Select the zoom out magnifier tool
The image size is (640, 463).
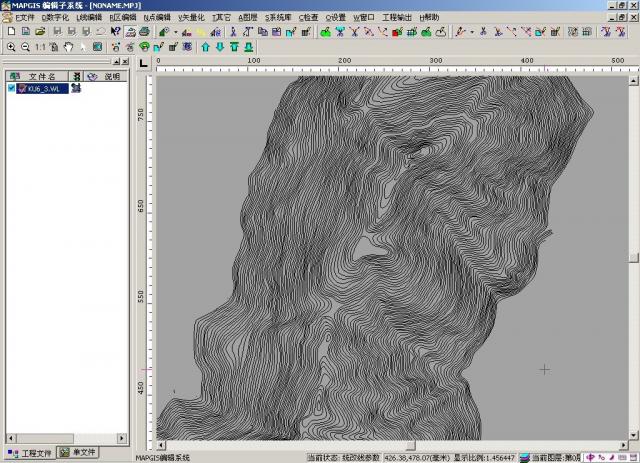(24, 47)
